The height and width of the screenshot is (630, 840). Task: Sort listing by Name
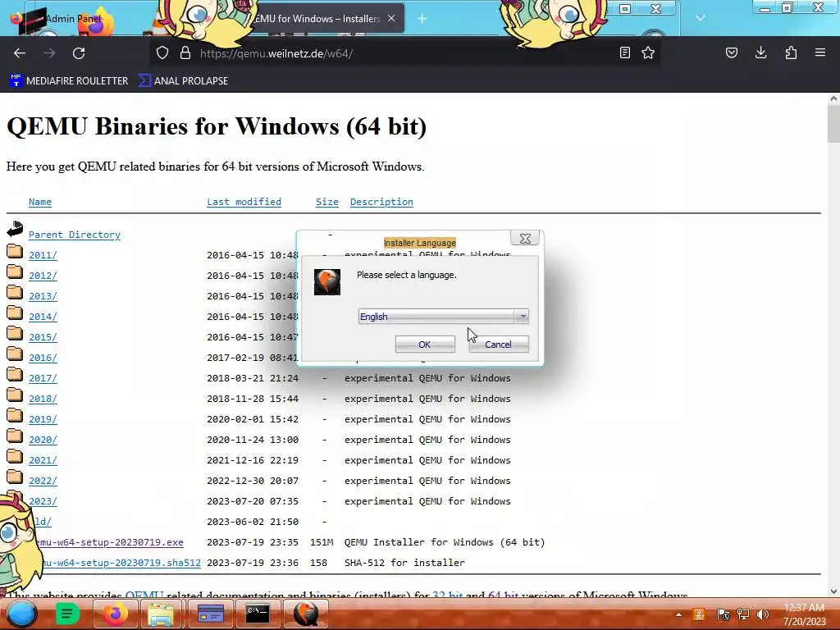40,202
